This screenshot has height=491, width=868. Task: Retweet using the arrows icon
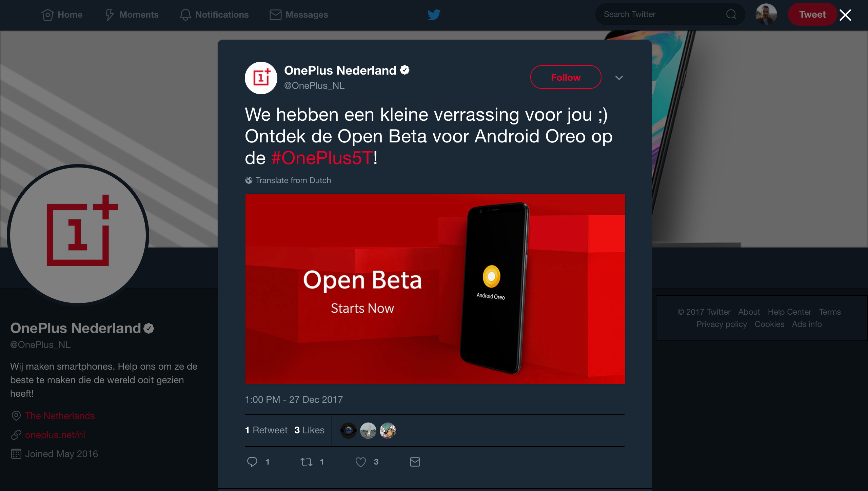point(307,462)
